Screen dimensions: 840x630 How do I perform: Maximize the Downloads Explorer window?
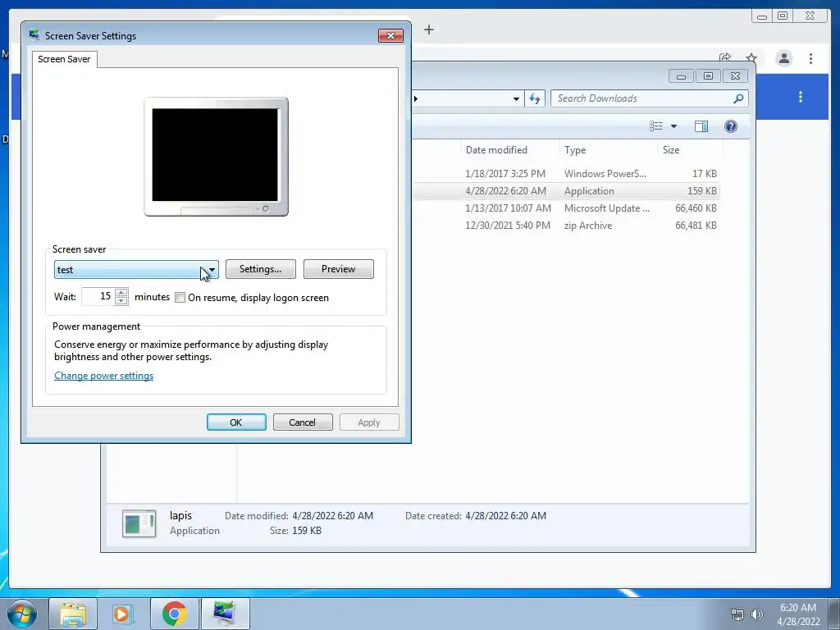pyautogui.click(x=708, y=76)
